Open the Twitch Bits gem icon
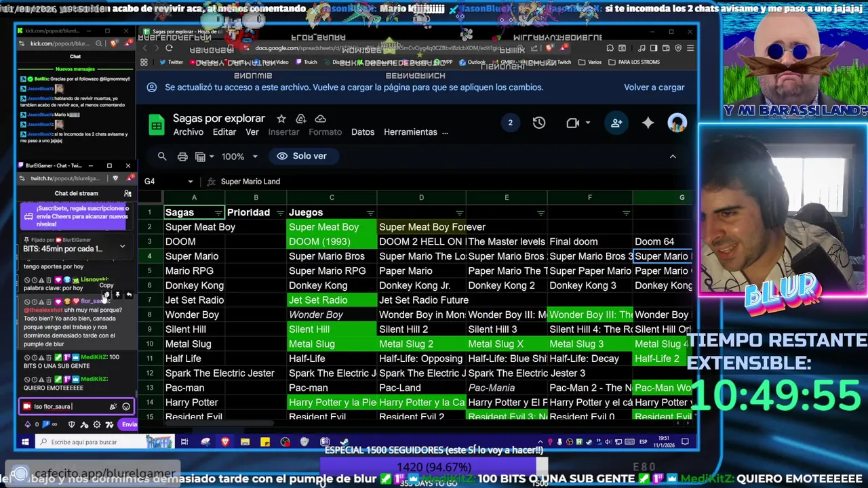This screenshot has height=488, width=868. 28,424
